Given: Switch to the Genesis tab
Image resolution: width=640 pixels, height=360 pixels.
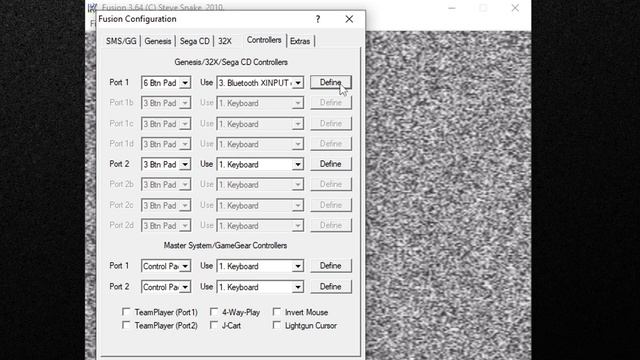Looking at the screenshot, I should (x=158, y=41).
